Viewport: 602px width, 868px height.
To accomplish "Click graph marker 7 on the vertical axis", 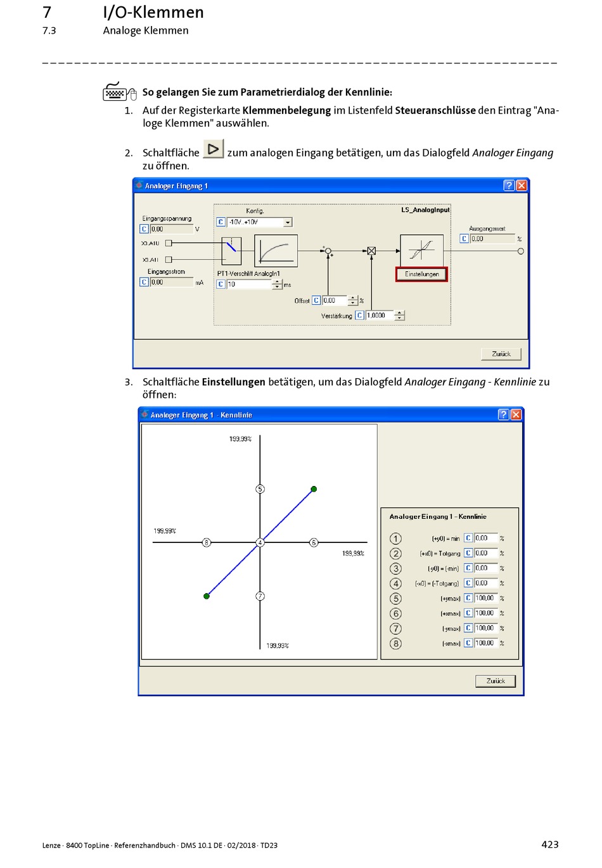I will 260,596.
